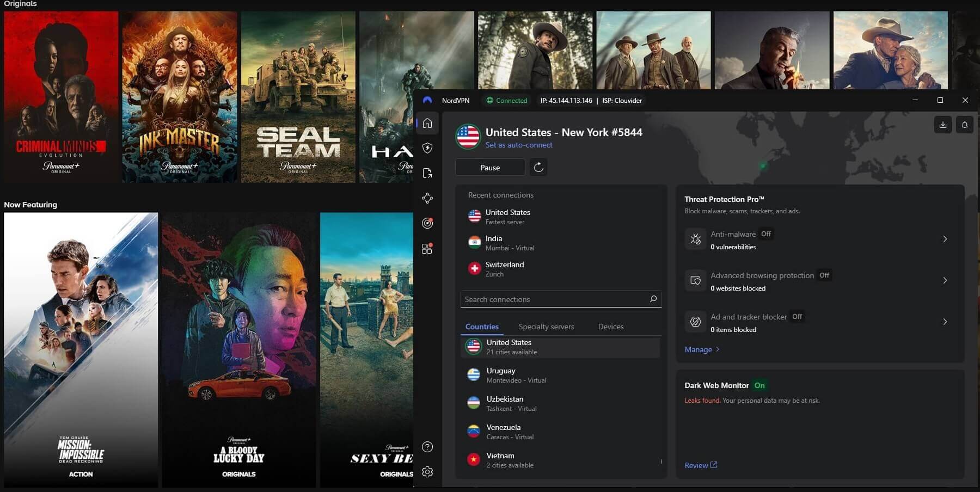
Task: Click the apps grid icon with notification dot
Action: (x=427, y=248)
